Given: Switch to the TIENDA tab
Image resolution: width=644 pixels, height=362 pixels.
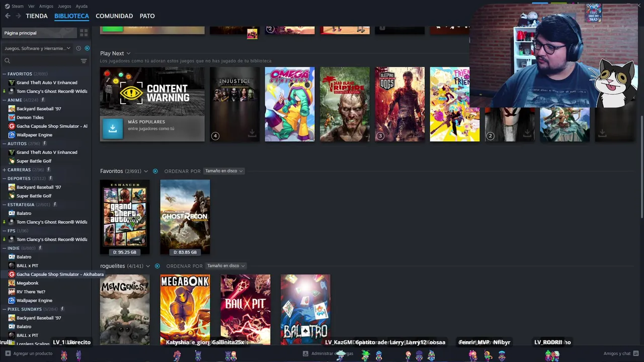Looking at the screenshot, I should pyautogui.click(x=37, y=16).
